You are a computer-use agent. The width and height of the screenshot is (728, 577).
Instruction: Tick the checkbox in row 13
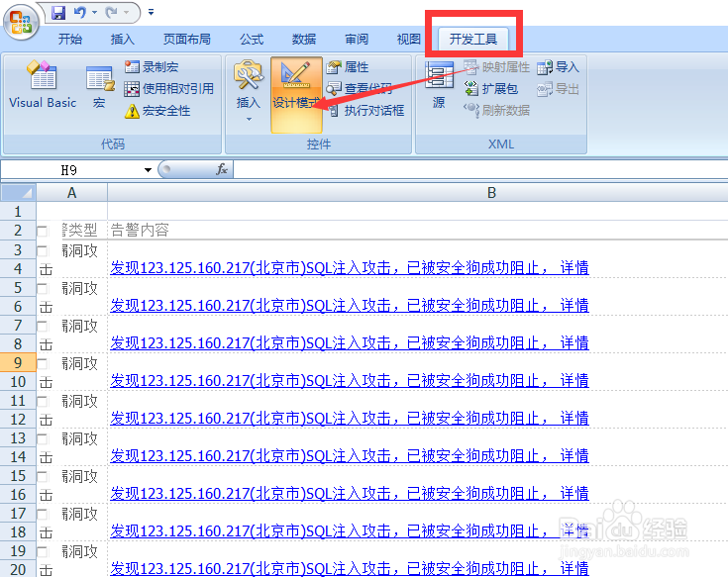tap(43, 438)
